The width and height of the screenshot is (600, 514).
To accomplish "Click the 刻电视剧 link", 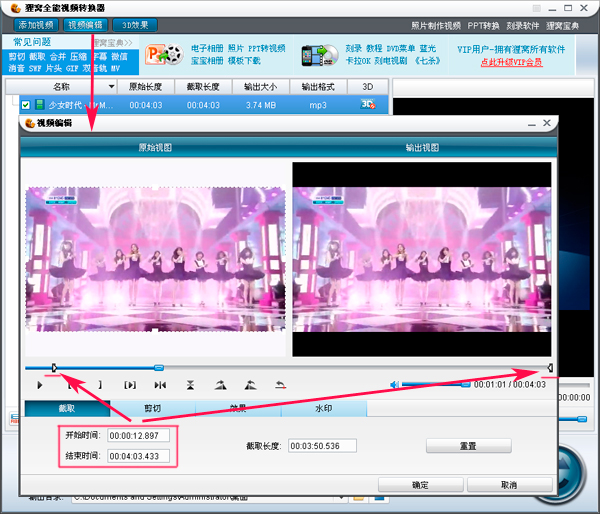I will [391, 60].
